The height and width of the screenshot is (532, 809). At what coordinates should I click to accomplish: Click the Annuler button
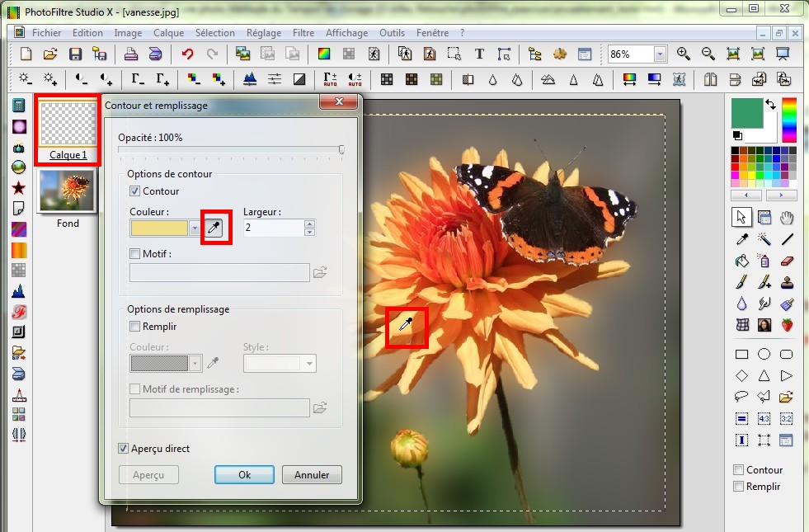click(312, 475)
